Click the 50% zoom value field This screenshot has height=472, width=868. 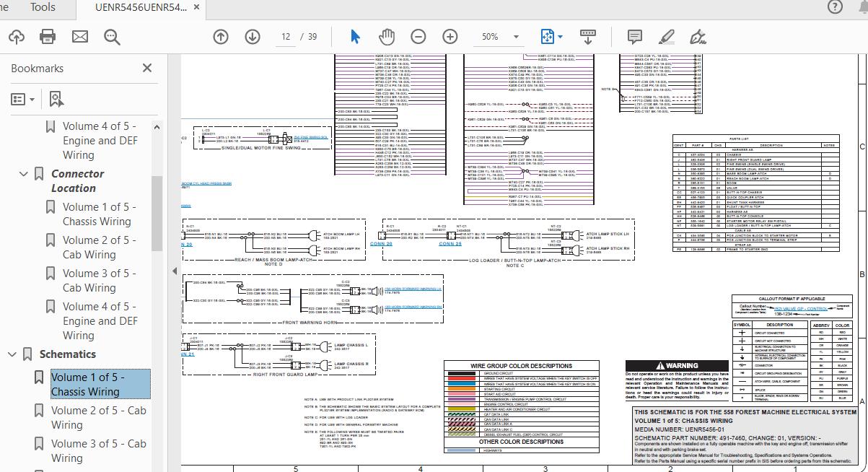(x=490, y=37)
